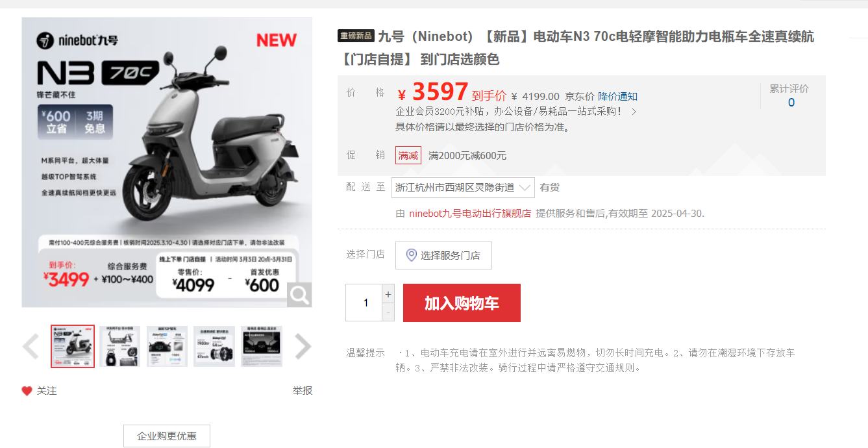Click the magnifier zoom icon on product image
This screenshot has height=448, width=868.
click(x=299, y=295)
